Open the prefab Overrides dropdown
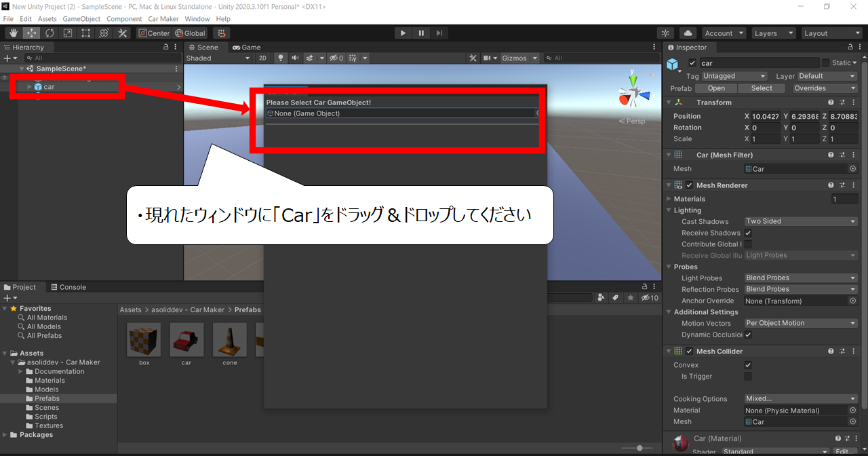Image resolution: width=868 pixels, height=456 pixels. click(825, 88)
